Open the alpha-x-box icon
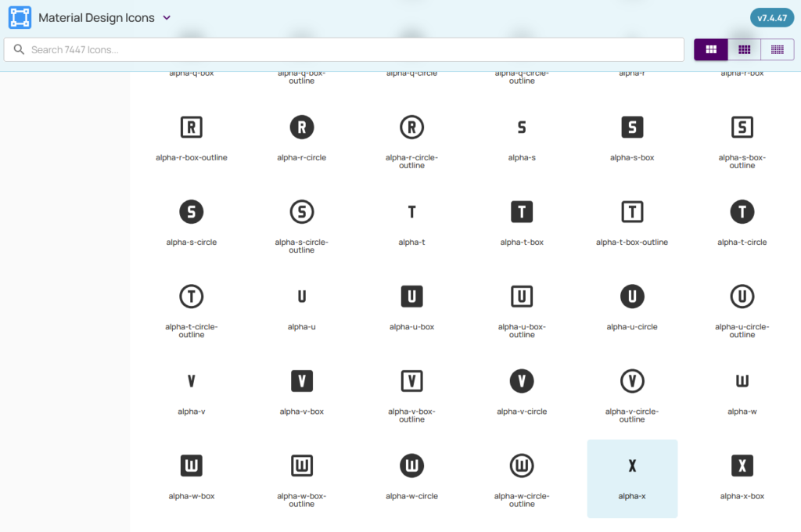Screen dimensions: 801x532 point(742,466)
